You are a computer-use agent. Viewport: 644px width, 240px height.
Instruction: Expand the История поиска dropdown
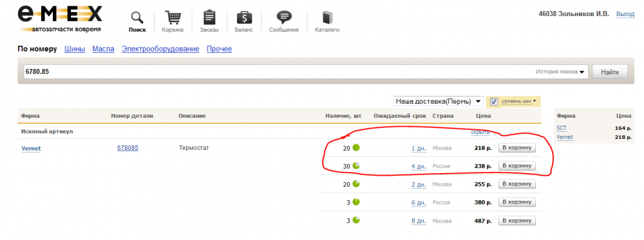click(x=560, y=72)
